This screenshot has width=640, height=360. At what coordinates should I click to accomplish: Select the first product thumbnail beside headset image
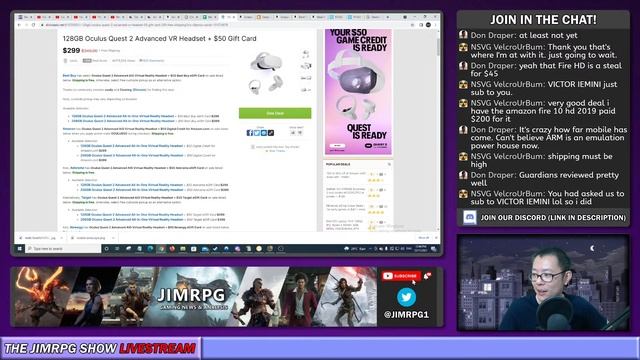(x=306, y=53)
